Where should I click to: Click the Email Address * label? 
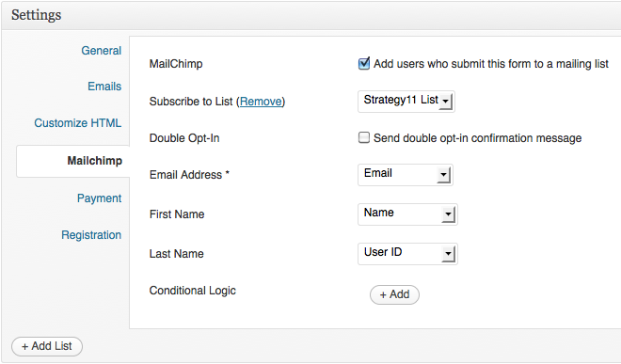tap(189, 175)
